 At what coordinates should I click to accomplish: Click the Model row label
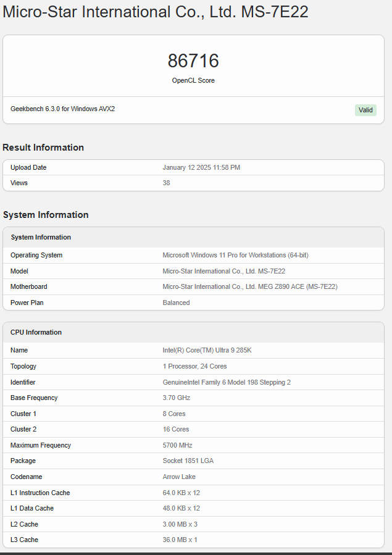(x=19, y=271)
